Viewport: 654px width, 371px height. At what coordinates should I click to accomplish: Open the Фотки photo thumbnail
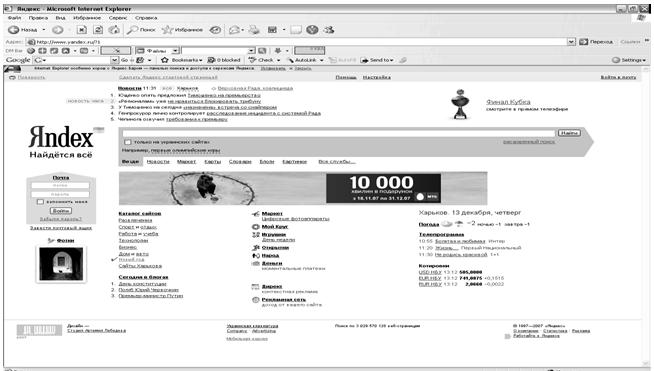pyautogui.click(x=61, y=264)
